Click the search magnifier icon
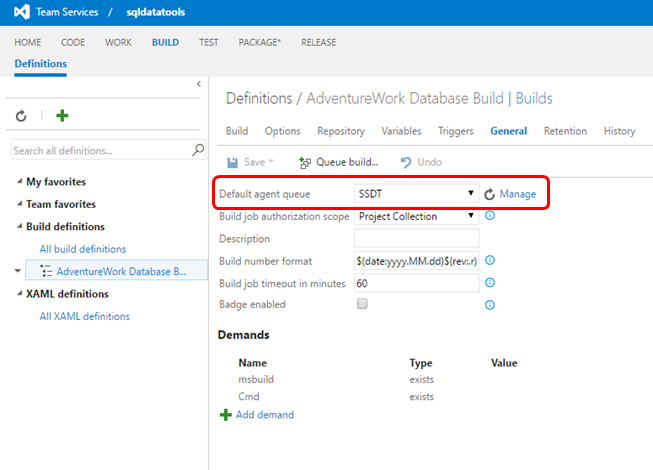This screenshot has height=470, width=653. (198, 150)
